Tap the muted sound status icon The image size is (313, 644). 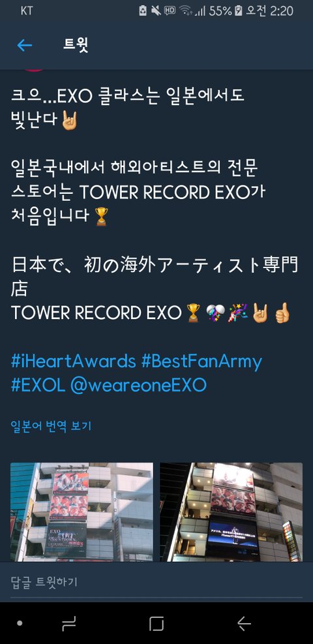[156, 10]
